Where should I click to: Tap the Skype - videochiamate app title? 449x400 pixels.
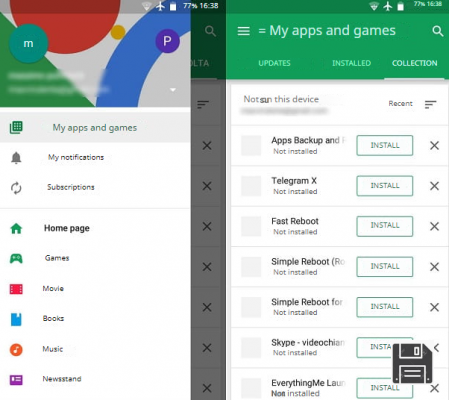click(308, 343)
